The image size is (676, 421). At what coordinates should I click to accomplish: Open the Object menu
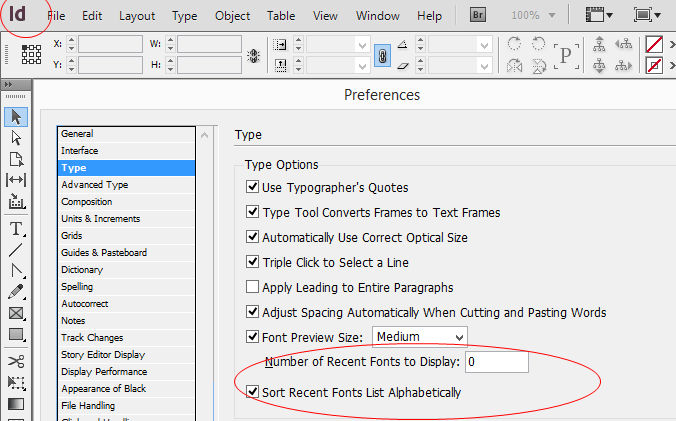click(x=232, y=16)
